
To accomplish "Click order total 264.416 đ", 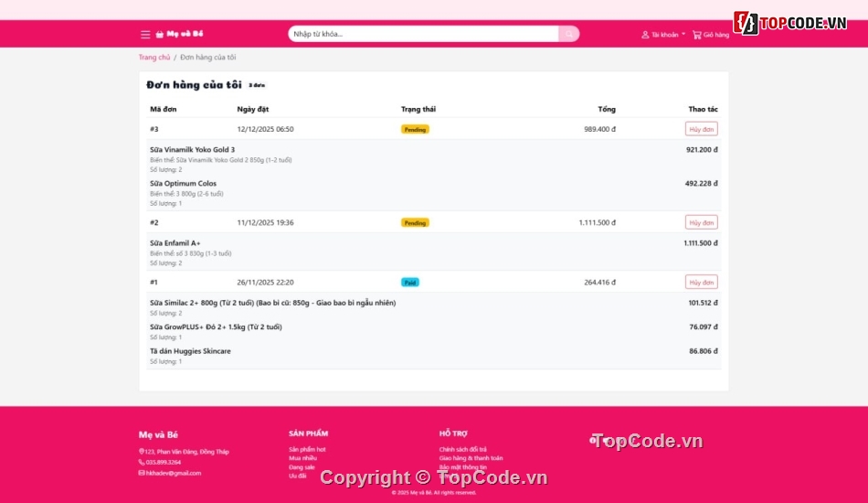I will (x=599, y=283).
